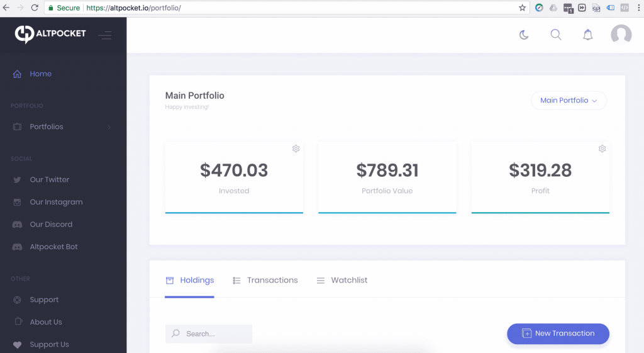This screenshot has height=353, width=644.
Task: Click the browser address bar URL
Action: (133, 8)
